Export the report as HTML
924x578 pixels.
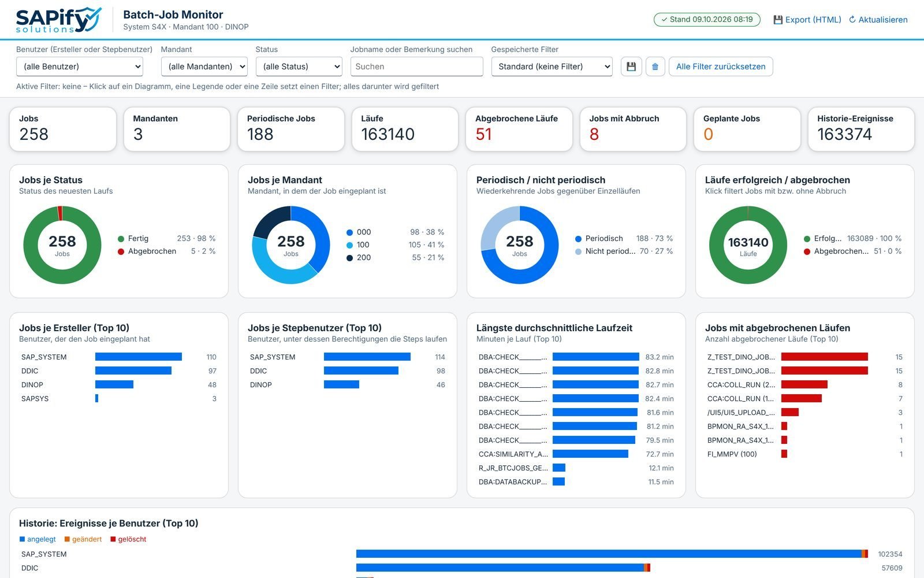pos(807,20)
